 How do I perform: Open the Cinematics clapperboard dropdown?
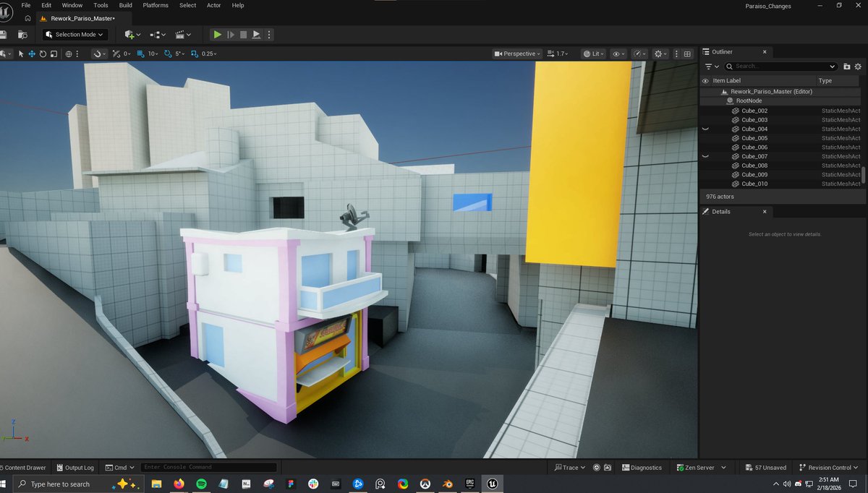click(x=183, y=35)
